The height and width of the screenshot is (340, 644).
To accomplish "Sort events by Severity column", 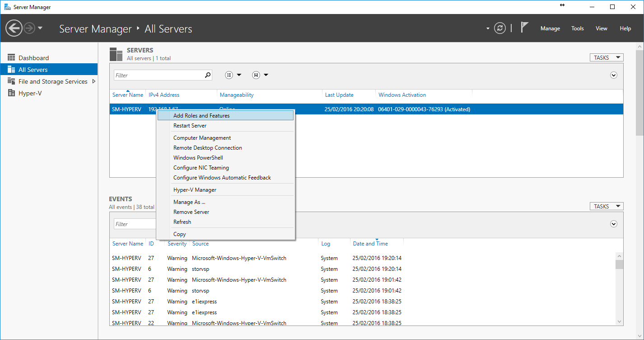I will 177,244.
